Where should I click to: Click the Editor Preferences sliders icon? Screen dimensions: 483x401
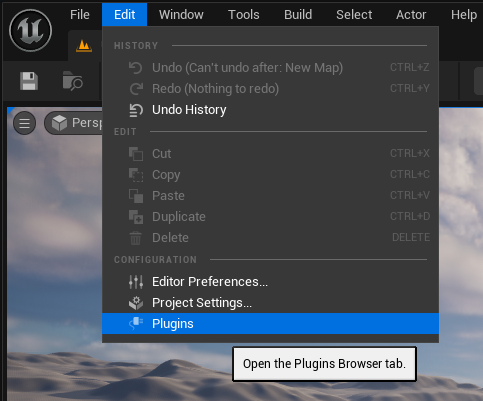pyautogui.click(x=136, y=282)
